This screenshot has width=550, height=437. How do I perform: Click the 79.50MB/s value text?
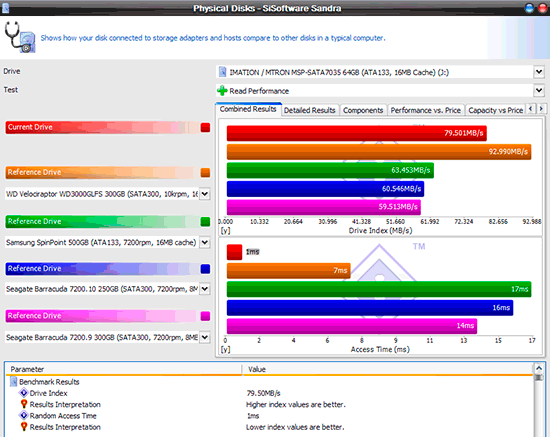[x=263, y=393]
